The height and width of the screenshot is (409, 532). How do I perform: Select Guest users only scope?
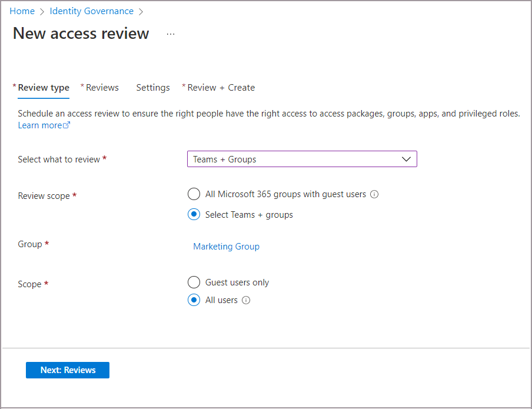pos(194,282)
